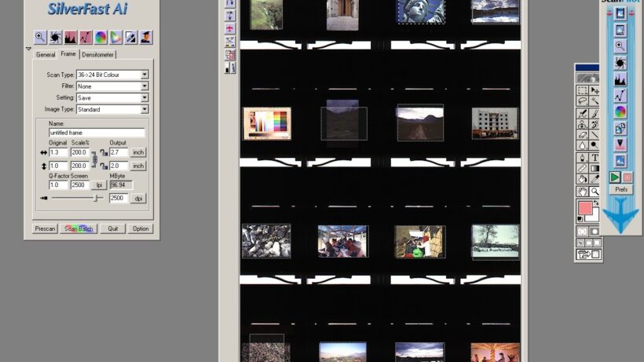Open the Image Type dropdown
Image resolution: width=644 pixels, height=362 pixels.
(112, 110)
